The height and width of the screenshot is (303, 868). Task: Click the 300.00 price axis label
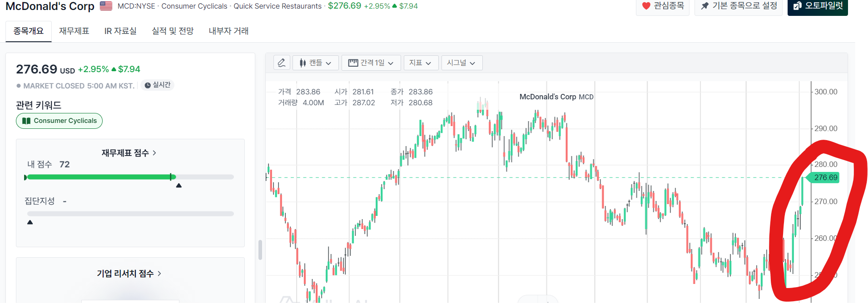click(826, 92)
